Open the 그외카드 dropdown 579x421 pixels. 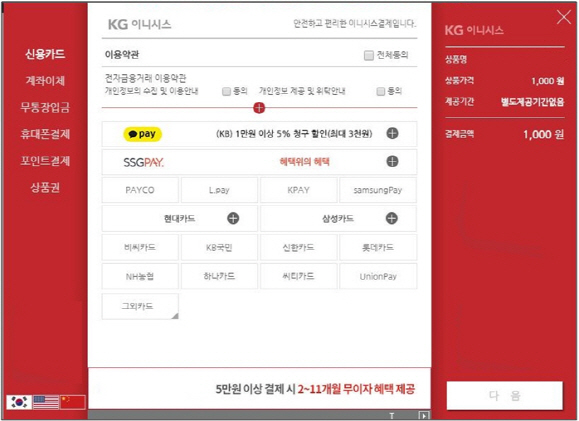pos(140,306)
